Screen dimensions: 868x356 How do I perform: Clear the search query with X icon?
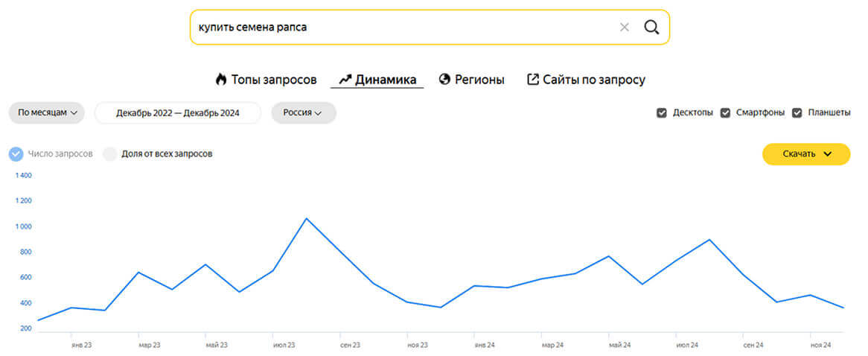pos(624,28)
